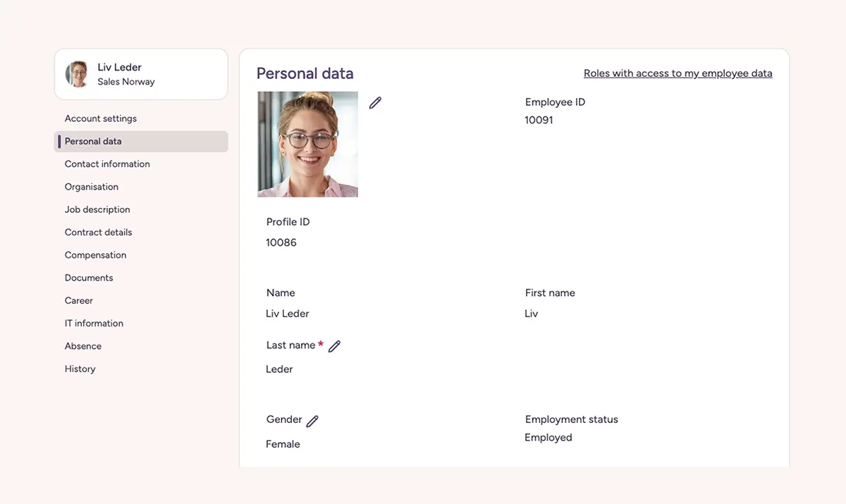This screenshot has height=504, width=846.
Task: Open Account settings in sidebar
Action: click(x=101, y=118)
